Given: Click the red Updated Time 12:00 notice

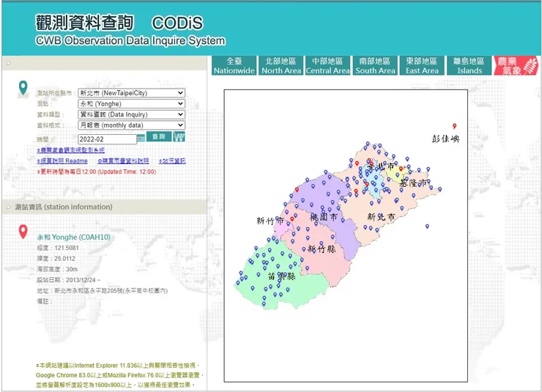Looking at the screenshot, I should (97, 171).
